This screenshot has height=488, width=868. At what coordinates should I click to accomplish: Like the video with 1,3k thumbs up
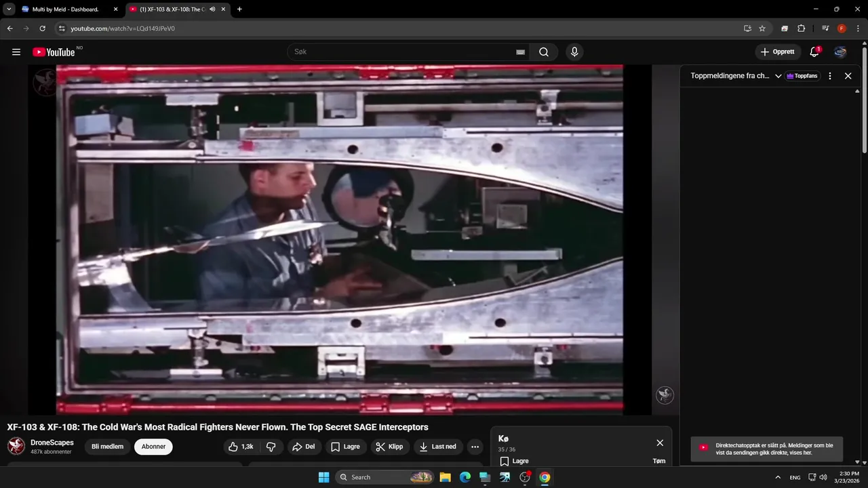coord(241,447)
